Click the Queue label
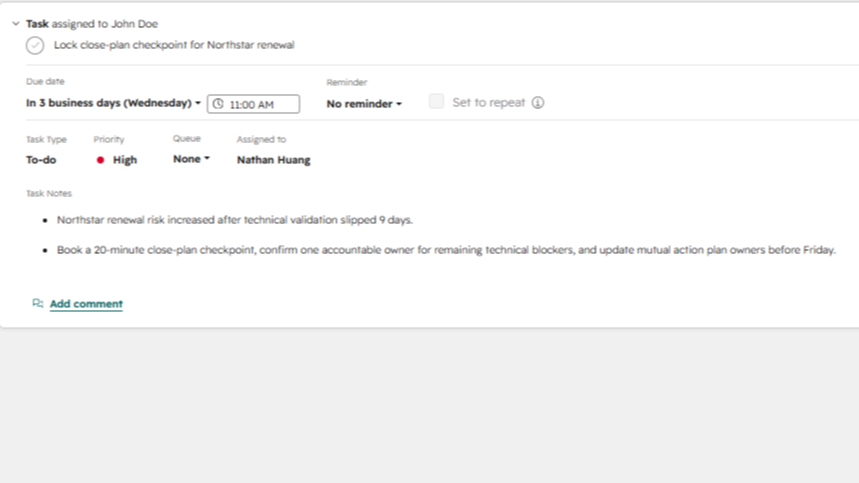This screenshot has height=483, width=859. pyautogui.click(x=187, y=139)
